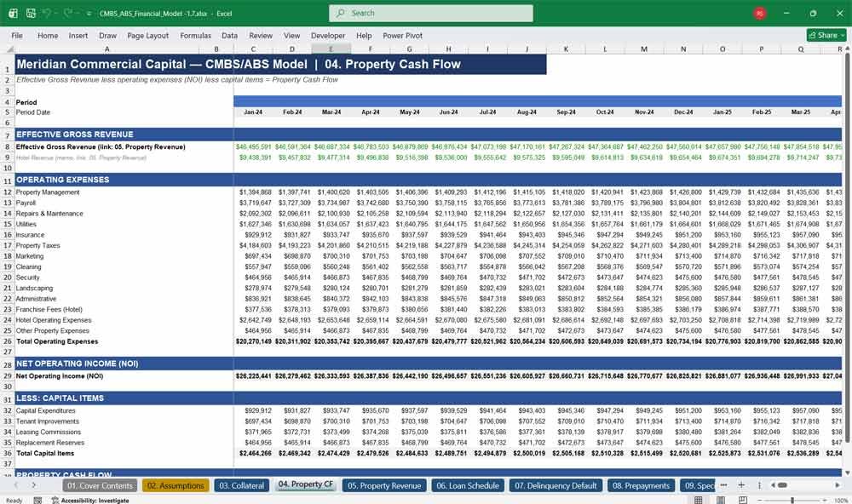Click the magnifier icon in Search box

[x=341, y=13]
